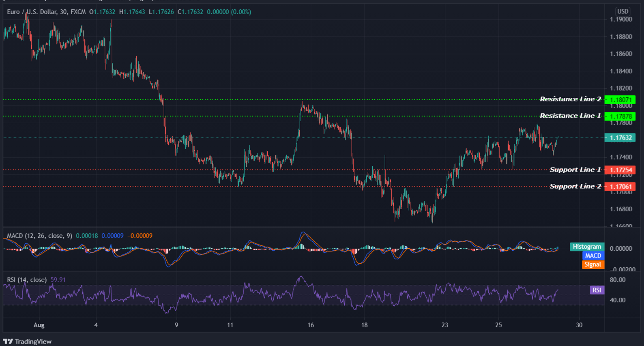Click the 1.17878 green price tag
Viewport: 644px width, 346px height.
point(620,116)
